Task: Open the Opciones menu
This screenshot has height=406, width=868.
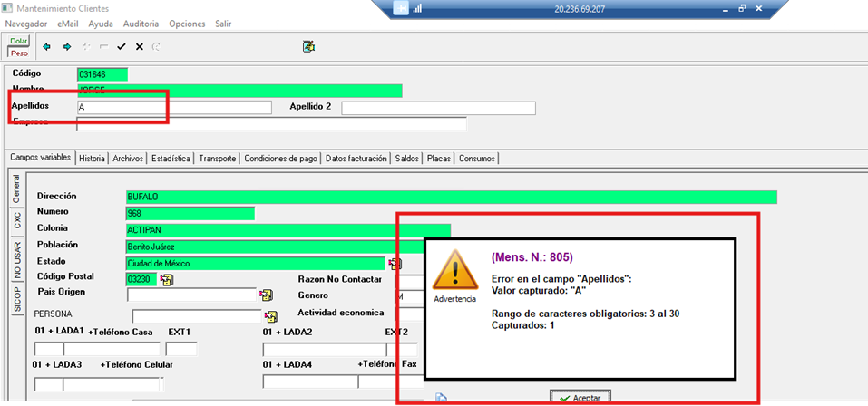Action: point(187,24)
